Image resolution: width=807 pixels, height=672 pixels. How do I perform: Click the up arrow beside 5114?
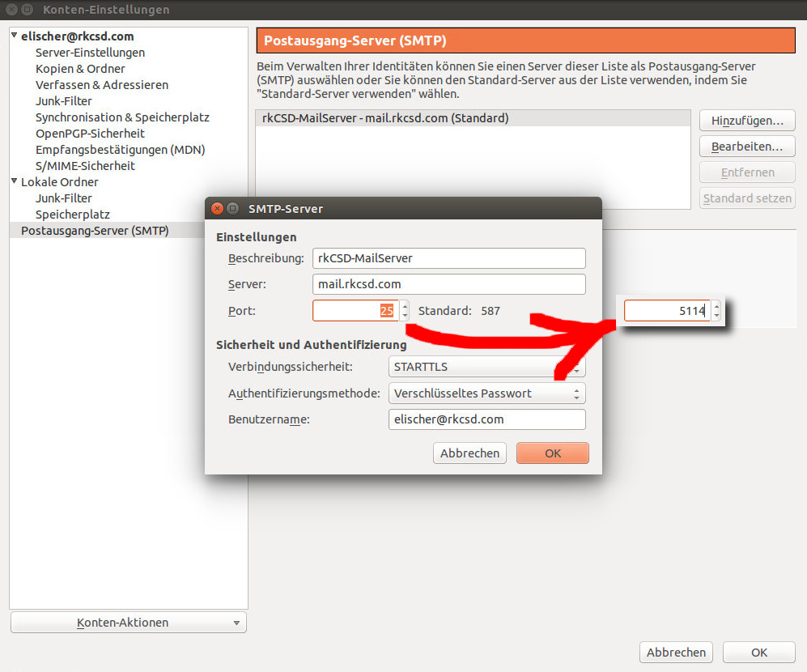pyautogui.click(x=716, y=306)
